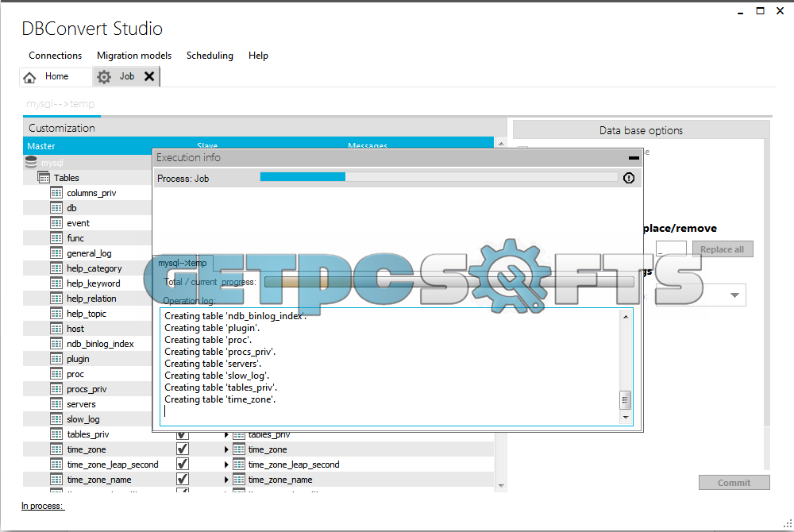The width and height of the screenshot is (794, 532).
Task: Click log line "Creating table 'plugin'."
Action: pyautogui.click(x=212, y=328)
